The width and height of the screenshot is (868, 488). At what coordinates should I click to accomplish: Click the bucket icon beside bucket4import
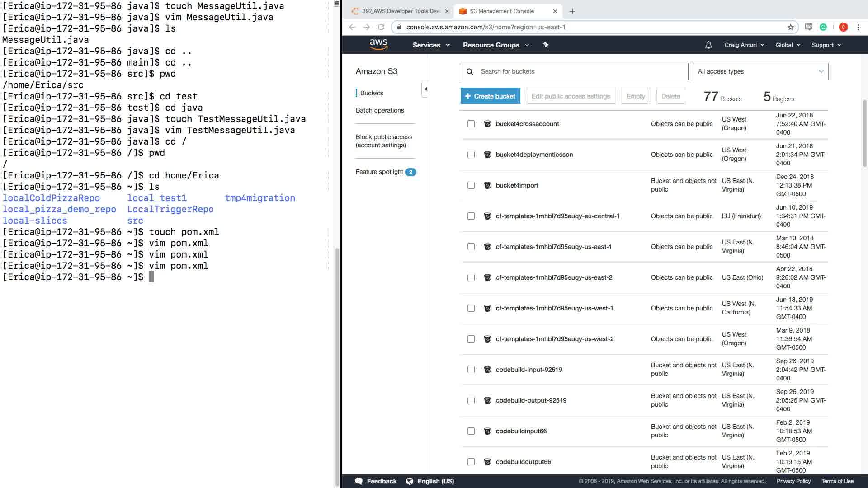click(487, 185)
